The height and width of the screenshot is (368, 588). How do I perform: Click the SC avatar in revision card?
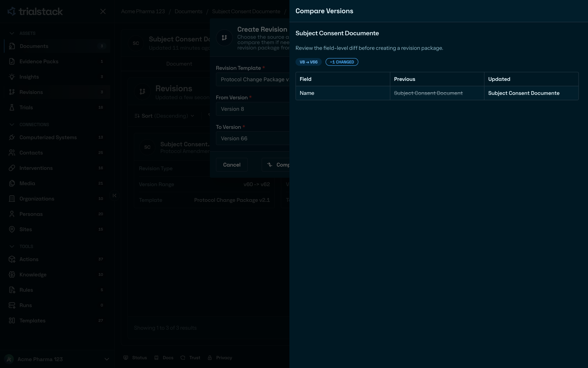coord(147,147)
